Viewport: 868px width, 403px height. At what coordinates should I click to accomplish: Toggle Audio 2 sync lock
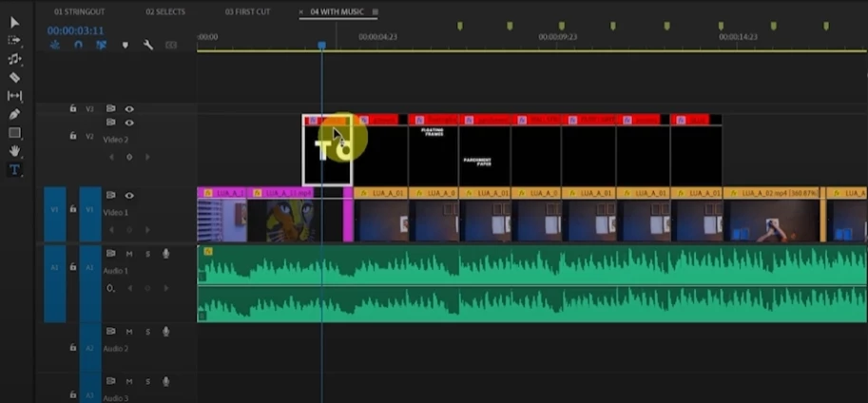pyautogui.click(x=110, y=331)
